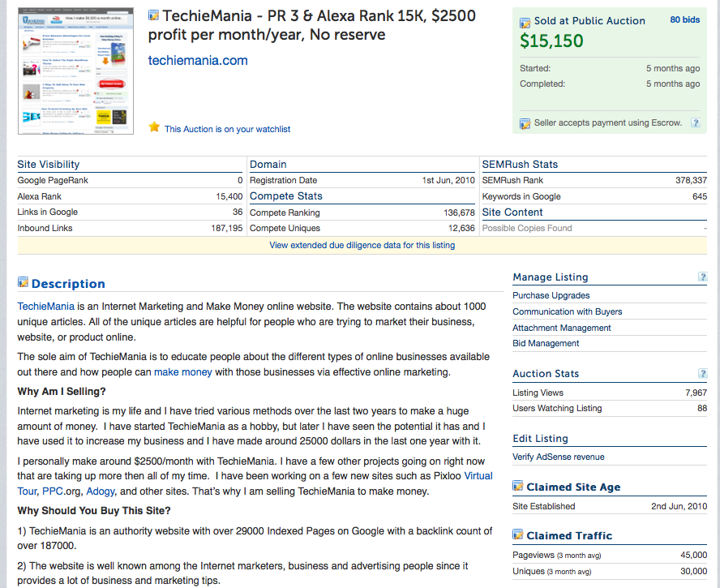Open the techiemania.com site thumbnail
Viewport: 720px width, 588px height.
[75, 71]
